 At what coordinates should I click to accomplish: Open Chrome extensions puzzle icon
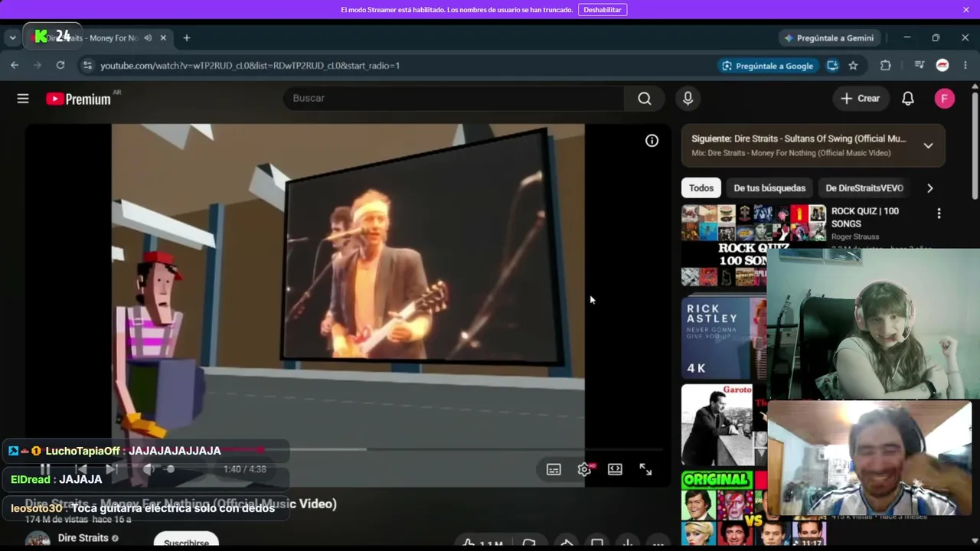(x=886, y=65)
